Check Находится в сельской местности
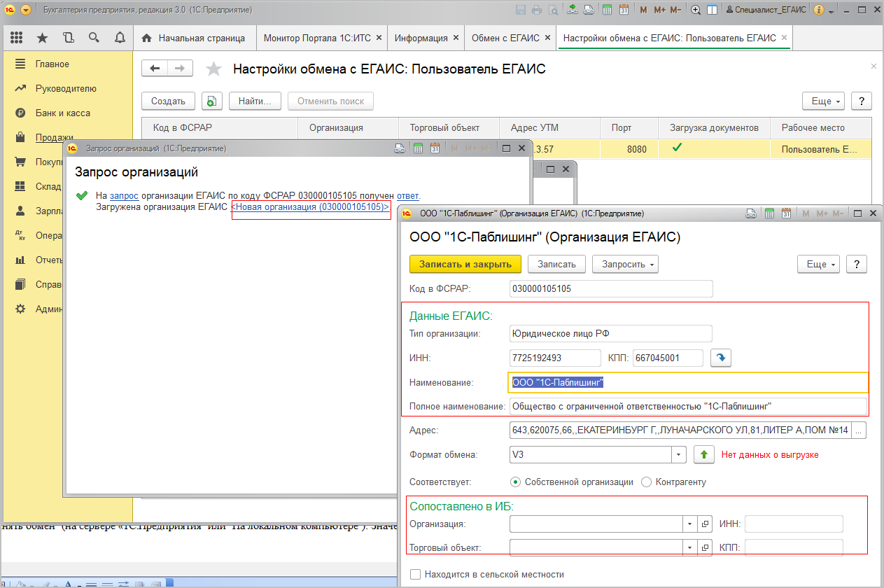This screenshot has height=588, width=884. pos(416,574)
